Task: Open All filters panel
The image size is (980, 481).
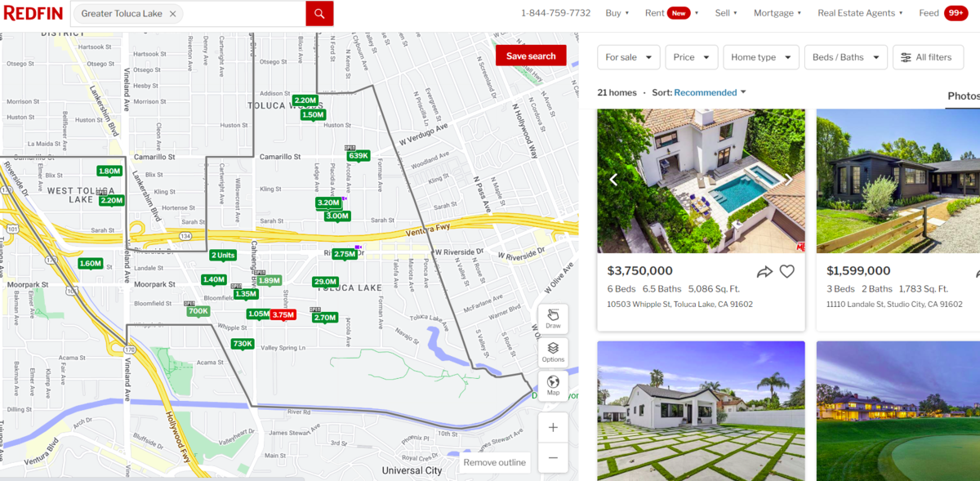Action: [x=928, y=57]
